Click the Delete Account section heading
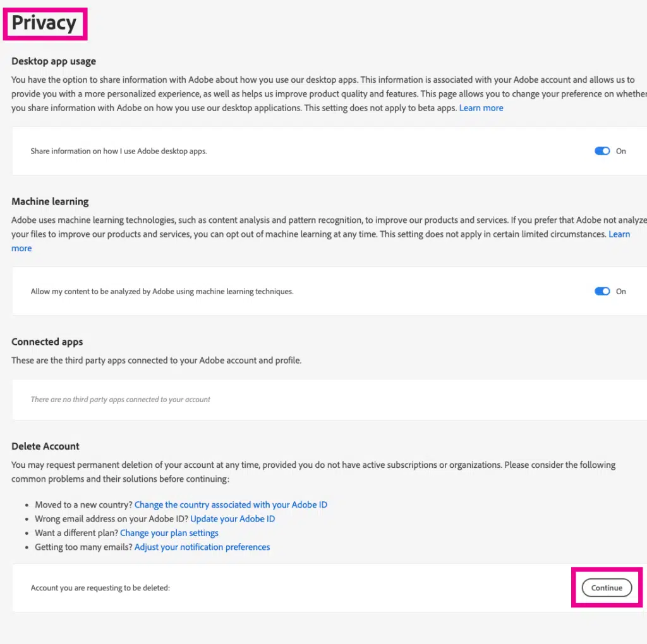 pos(45,446)
